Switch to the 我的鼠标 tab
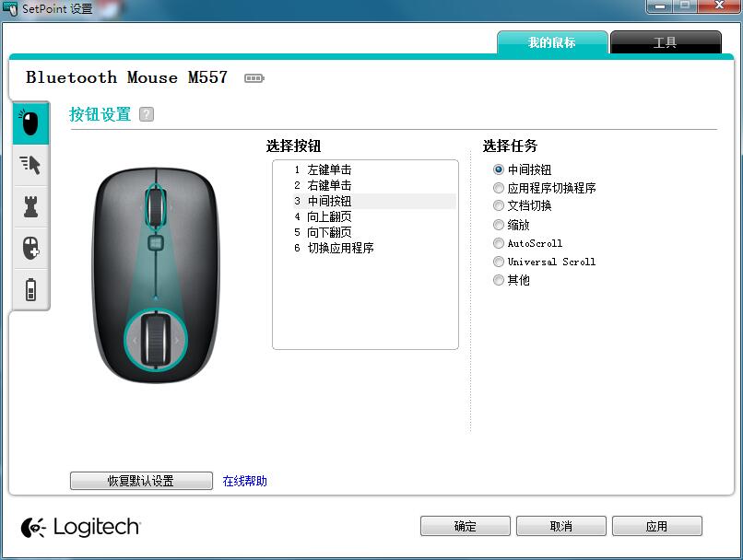 point(552,42)
